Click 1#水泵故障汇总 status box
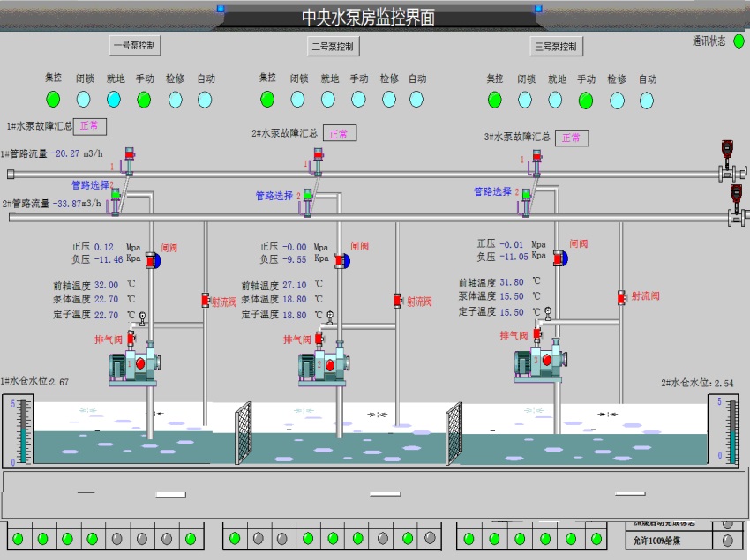This screenshot has width=750, height=560. coord(89,126)
